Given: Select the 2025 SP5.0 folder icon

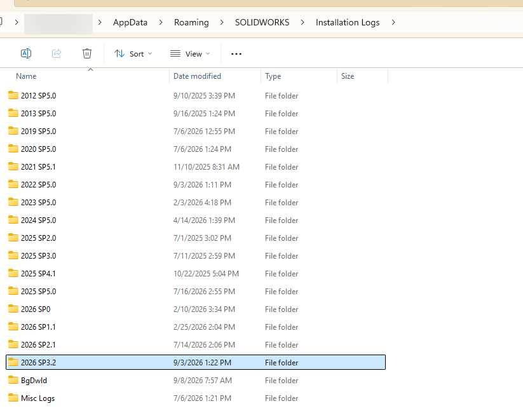Looking at the screenshot, I should 13,291.
